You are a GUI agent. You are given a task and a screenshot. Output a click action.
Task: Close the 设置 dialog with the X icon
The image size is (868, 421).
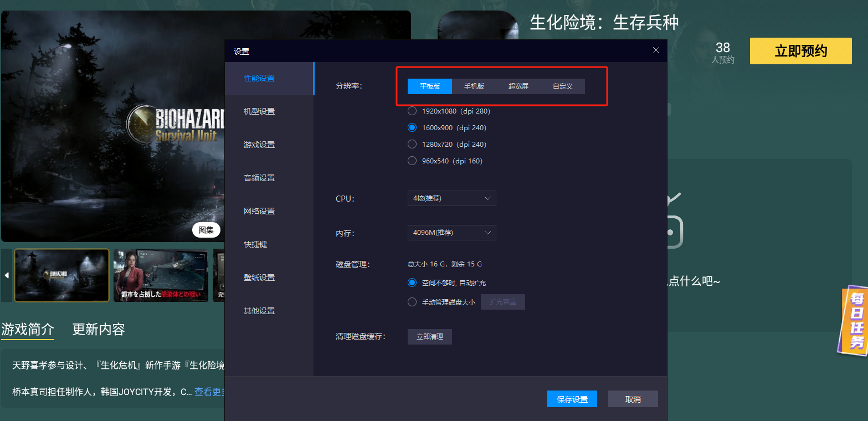click(656, 50)
